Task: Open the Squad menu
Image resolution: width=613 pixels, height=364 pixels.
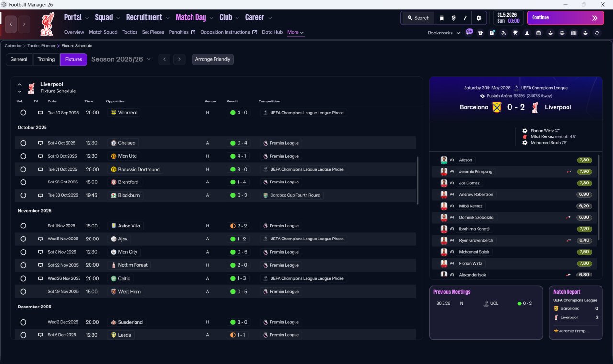Action: [107, 17]
